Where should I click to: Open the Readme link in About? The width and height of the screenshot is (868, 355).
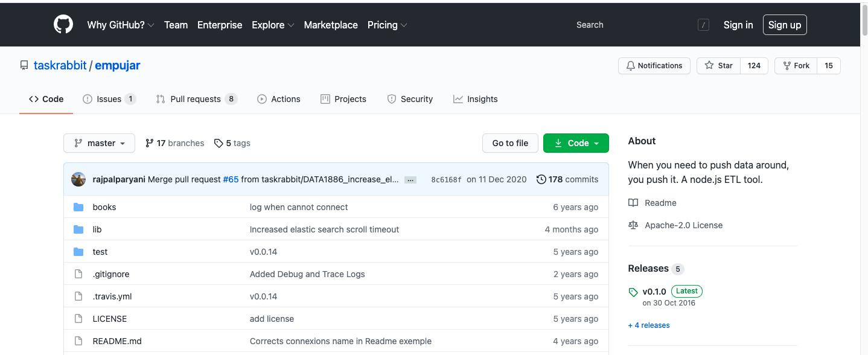660,203
